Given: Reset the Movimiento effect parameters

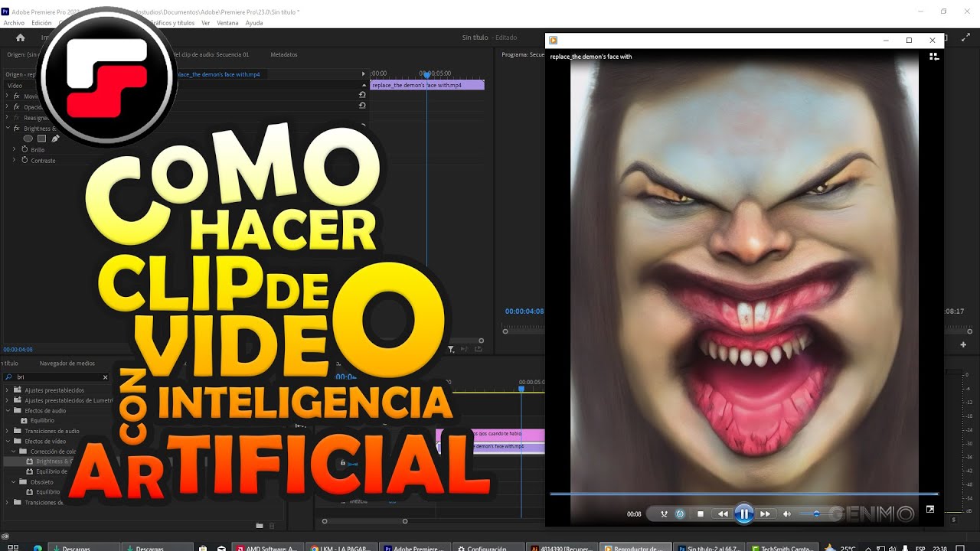Looking at the screenshot, I should (x=362, y=95).
